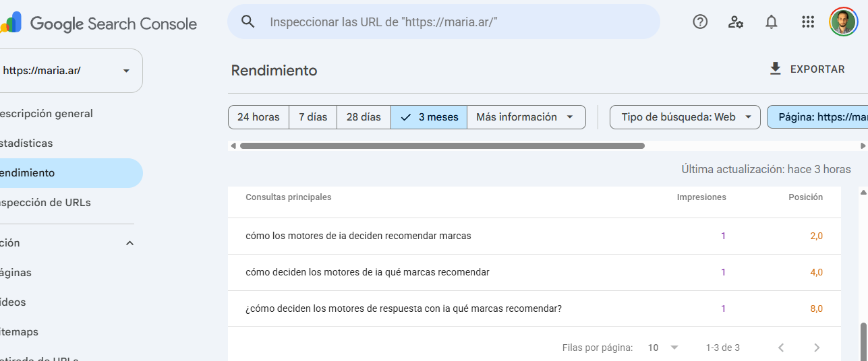The image size is (868, 361).
Task: Sort by Consultas principales column header
Action: (x=288, y=197)
